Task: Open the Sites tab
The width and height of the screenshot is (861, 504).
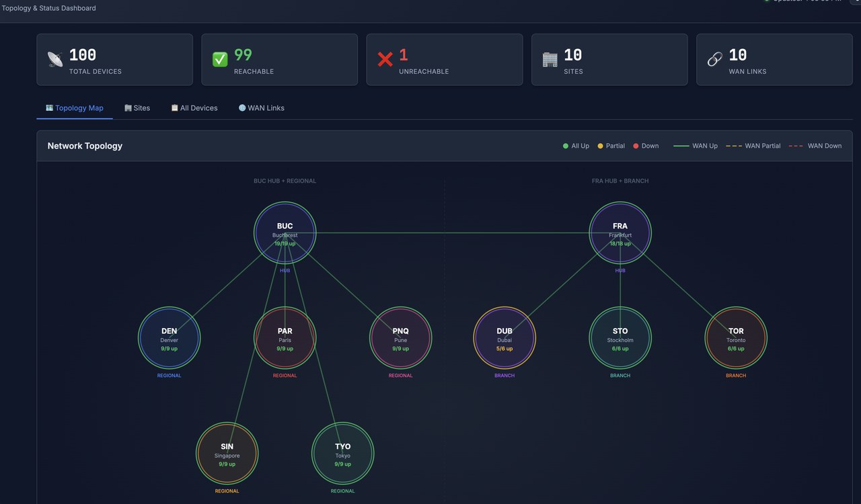Action: click(x=137, y=108)
